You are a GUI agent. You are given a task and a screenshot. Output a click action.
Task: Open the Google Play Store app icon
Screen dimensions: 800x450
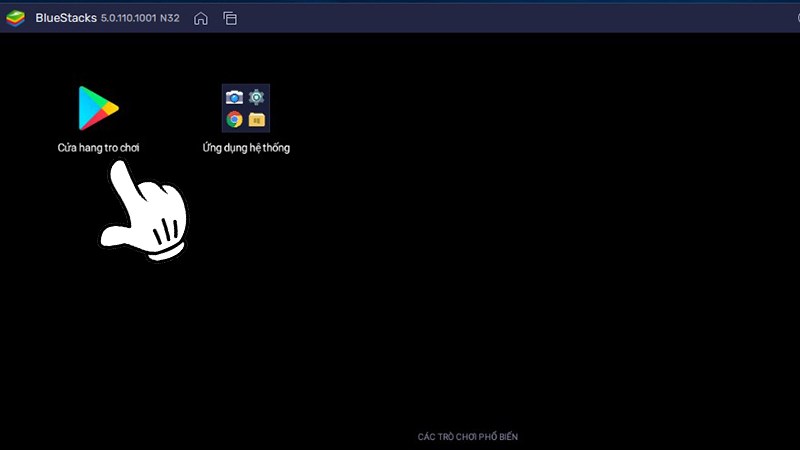[x=98, y=108]
